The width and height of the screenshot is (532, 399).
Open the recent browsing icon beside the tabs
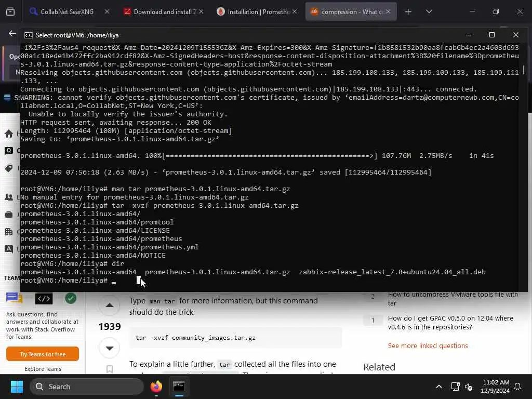10,12
